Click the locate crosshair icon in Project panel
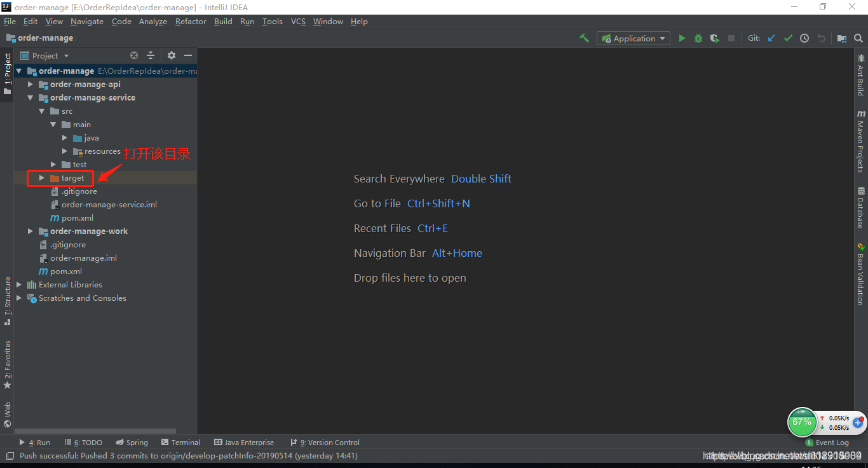 pyautogui.click(x=134, y=56)
